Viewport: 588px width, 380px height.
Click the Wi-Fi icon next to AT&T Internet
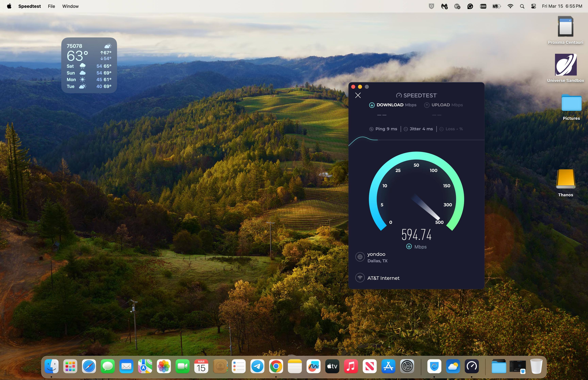tap(360, 278)
